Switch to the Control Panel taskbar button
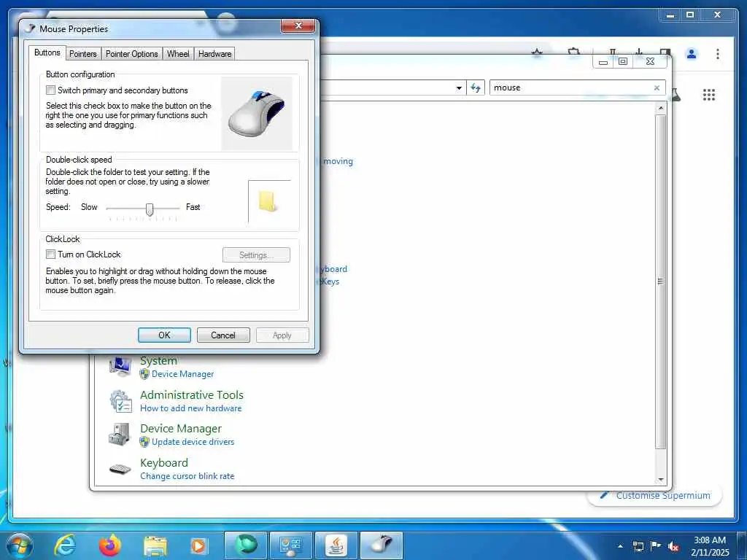747x560 pixels. click(290, 545)
